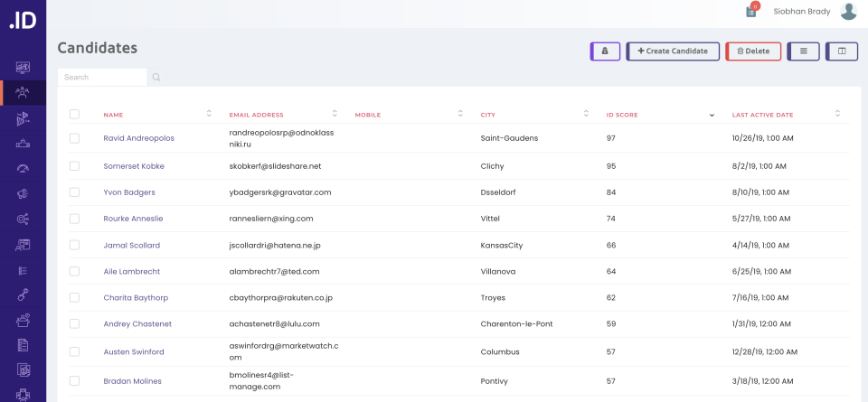Screen dimensions: 868x402
Task: Click the hamburger list view button
Action: pyautogui.click(x=803, y=51)
